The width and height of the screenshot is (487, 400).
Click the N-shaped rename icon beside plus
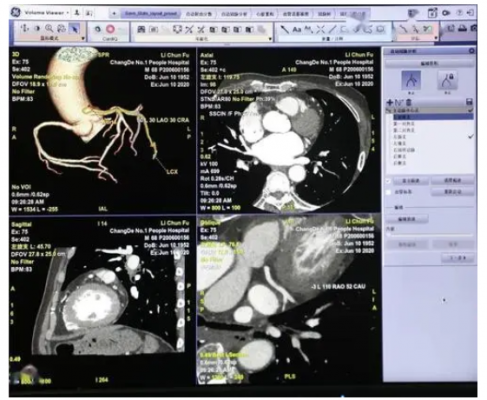coord(399,102)
